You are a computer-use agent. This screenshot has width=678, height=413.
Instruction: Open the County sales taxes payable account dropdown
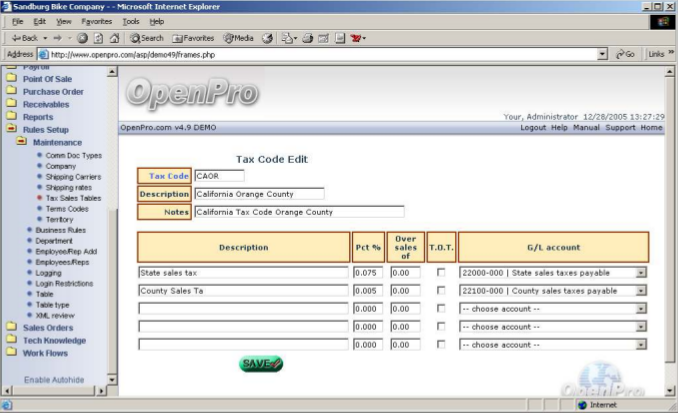point(641,291)
